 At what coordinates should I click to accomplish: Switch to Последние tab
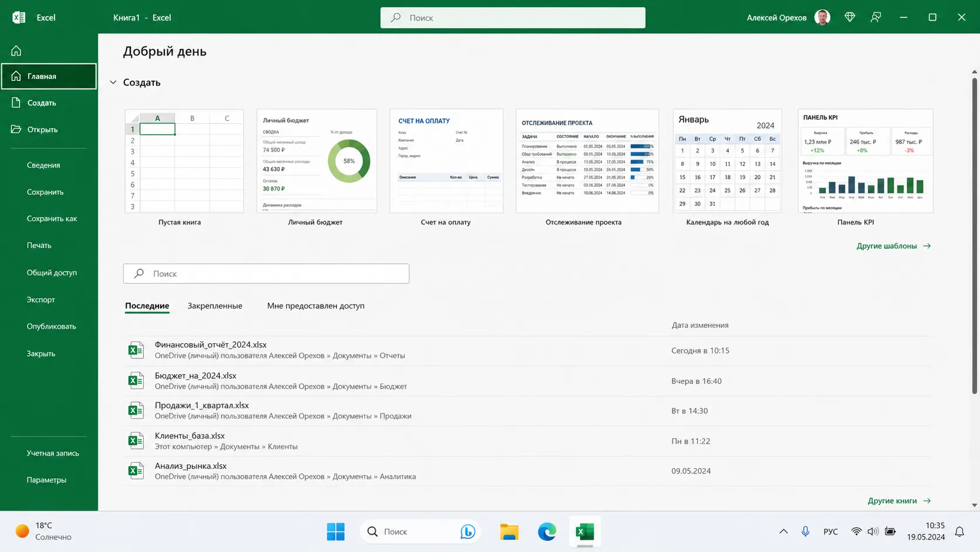click(147, 306)
